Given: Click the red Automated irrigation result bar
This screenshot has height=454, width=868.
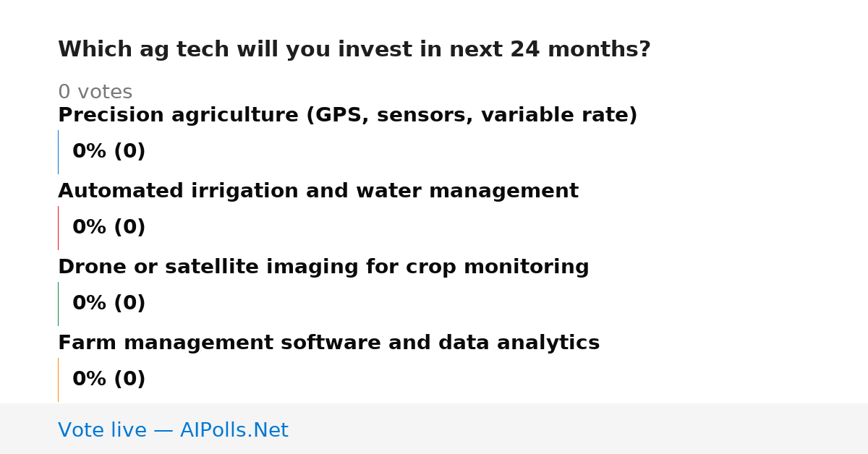Looking at the screenshot, I should [x=58, y=228].
